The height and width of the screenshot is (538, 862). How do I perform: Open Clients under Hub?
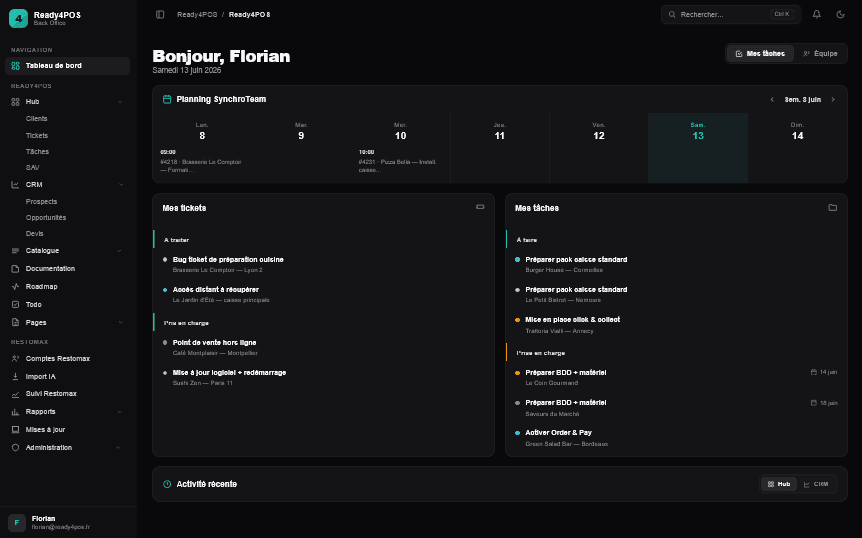pos(36,119)
